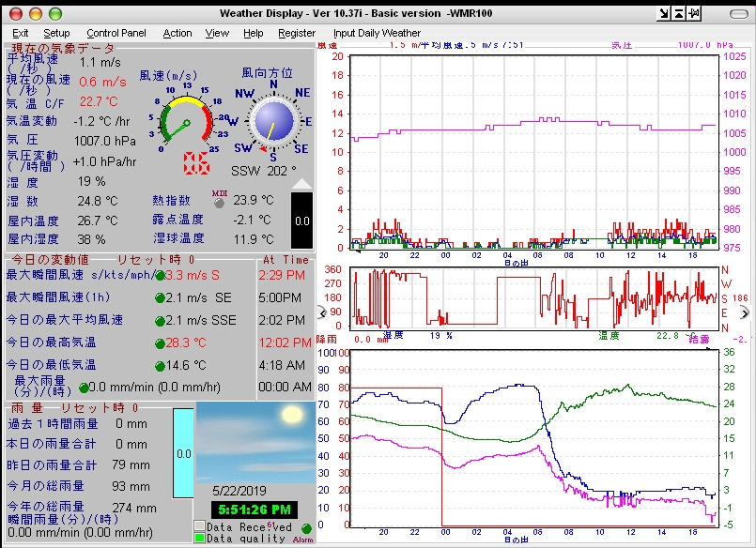756x548 pixels.
Task: Open Input Daily Weather menu
Action: [377, 33]
